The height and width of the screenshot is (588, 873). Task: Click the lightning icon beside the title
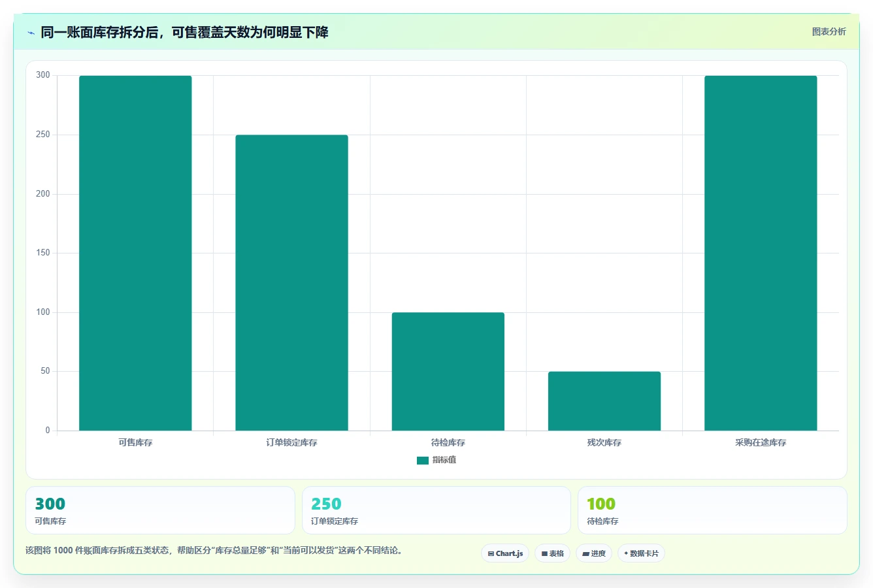(31, 33)
